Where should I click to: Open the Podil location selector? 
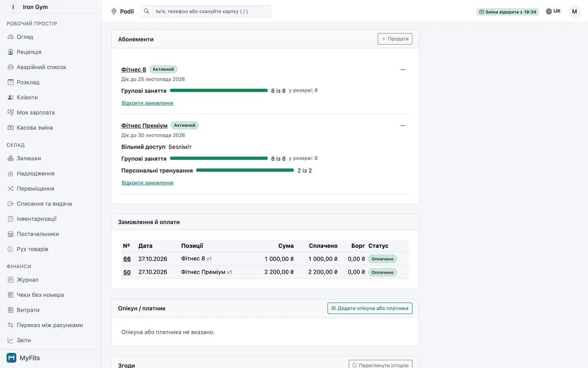click(x=122, y=11)
